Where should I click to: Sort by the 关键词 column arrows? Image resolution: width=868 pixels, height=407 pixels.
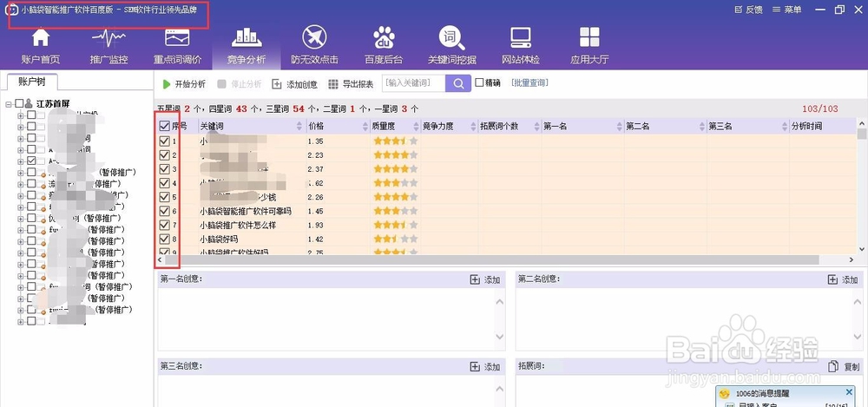pos(299,126)
